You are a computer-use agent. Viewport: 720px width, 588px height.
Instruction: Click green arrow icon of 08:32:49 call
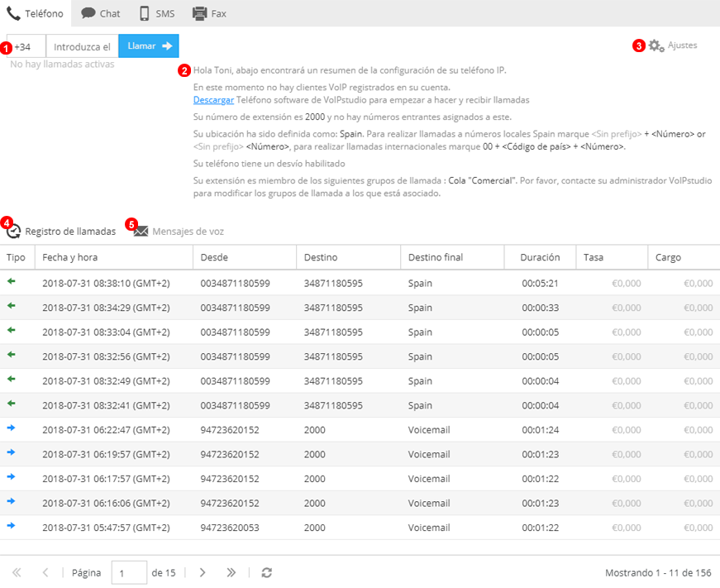[x=12, y=379]
